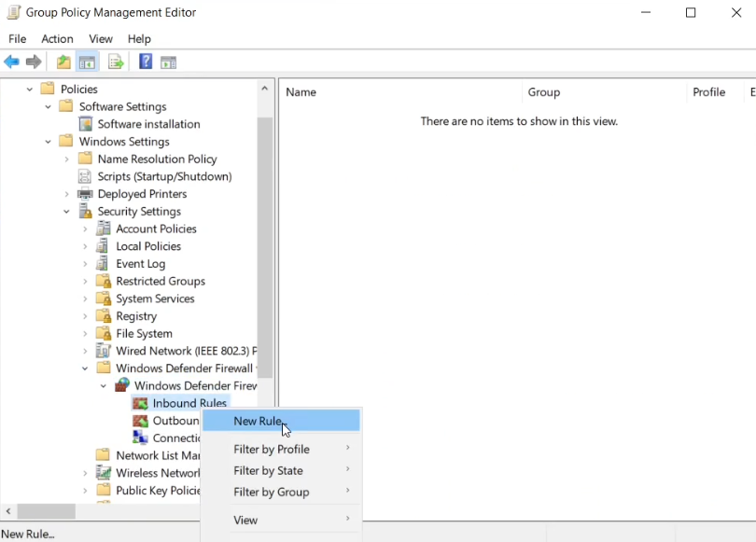Image resolution: width=756 pixels, height=542 pixels.
Task: Click the Back arrow toolbar icon
Action: click(x=11, y=63)
